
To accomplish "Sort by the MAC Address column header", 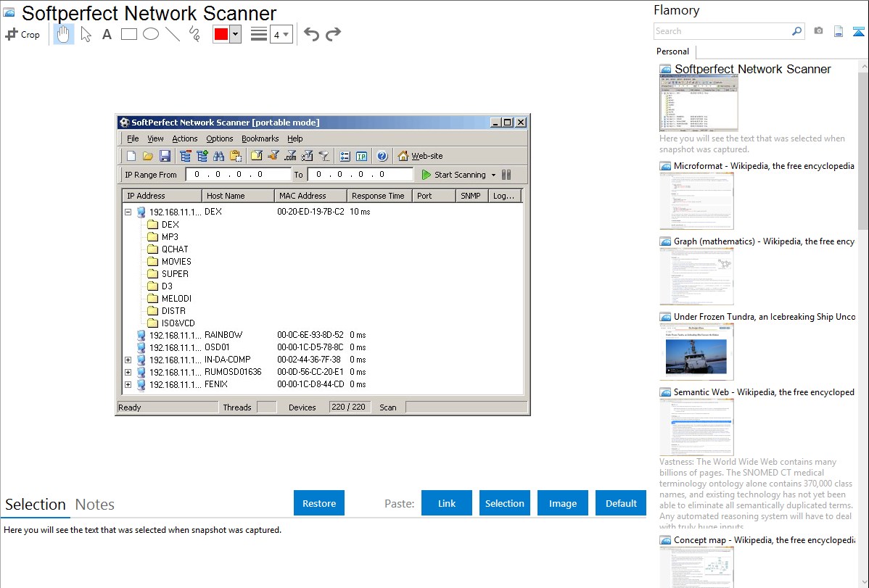I will click(310, 196).
